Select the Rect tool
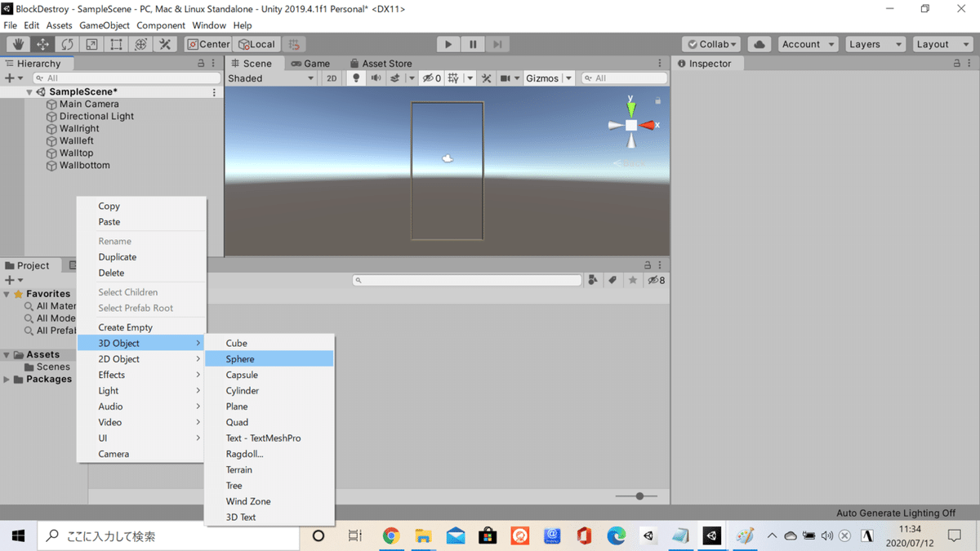980x551 pixels. point(116,44)
